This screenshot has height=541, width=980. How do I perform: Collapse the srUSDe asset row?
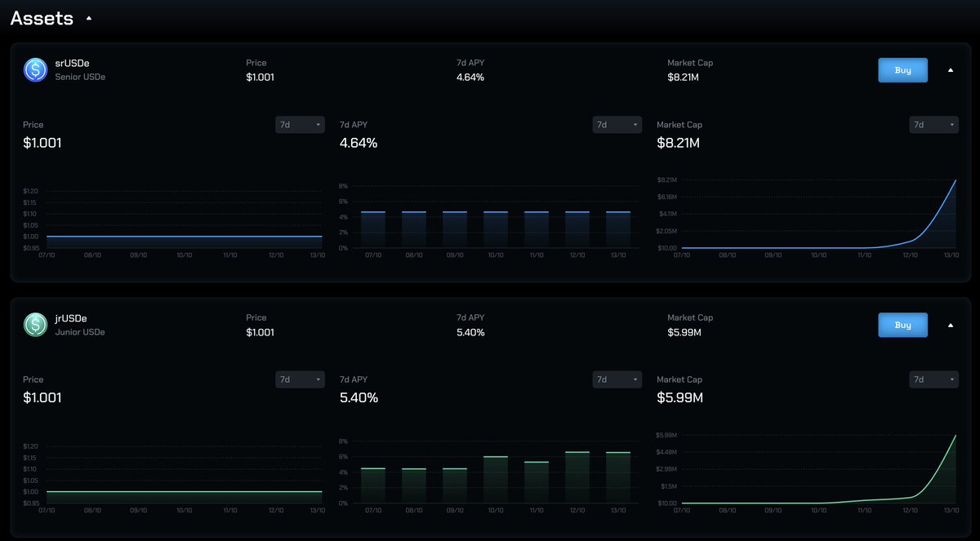tap(950, 70)
